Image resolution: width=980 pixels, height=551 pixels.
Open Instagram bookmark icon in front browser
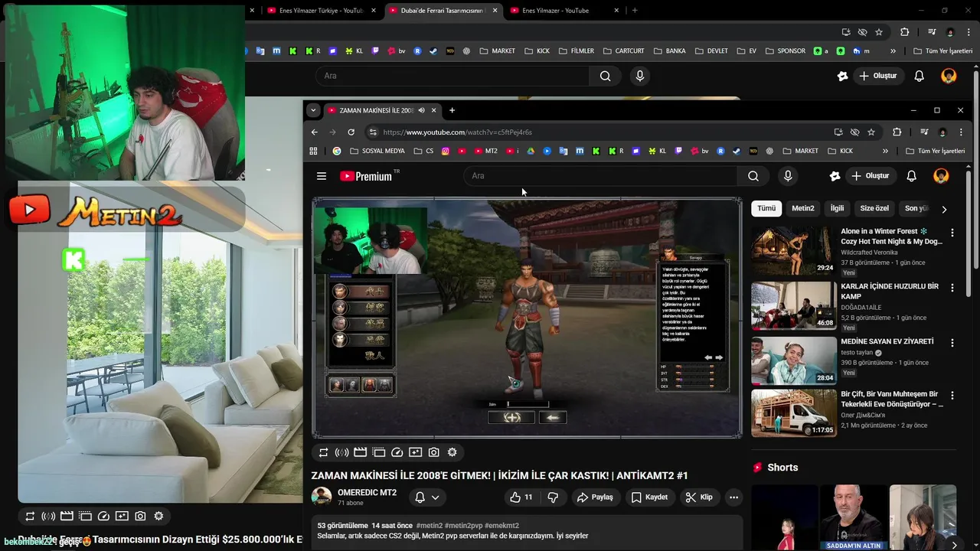point(446,151)
